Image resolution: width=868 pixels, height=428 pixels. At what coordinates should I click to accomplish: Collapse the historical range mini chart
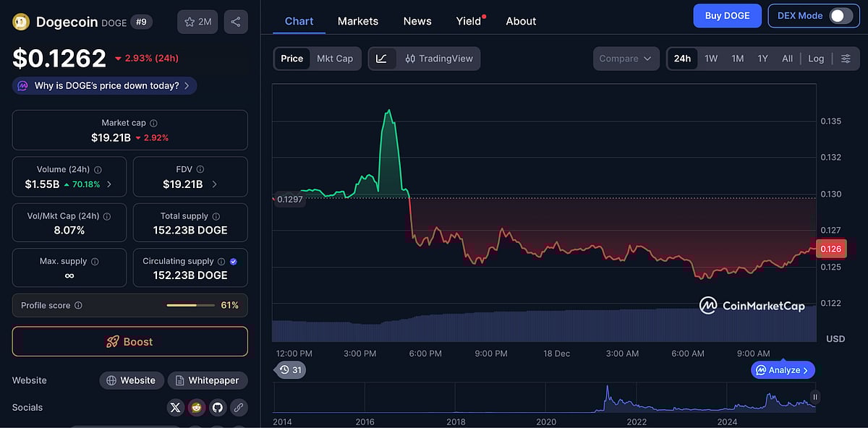[x=814, y=397]
